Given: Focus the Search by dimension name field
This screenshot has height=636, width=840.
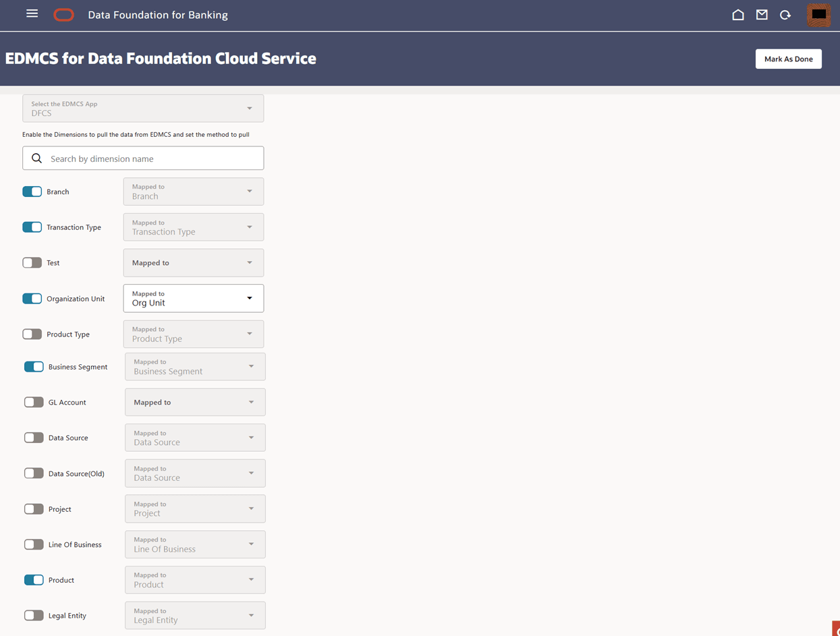Looking at the screenshot, I should (x=143, y=158).
